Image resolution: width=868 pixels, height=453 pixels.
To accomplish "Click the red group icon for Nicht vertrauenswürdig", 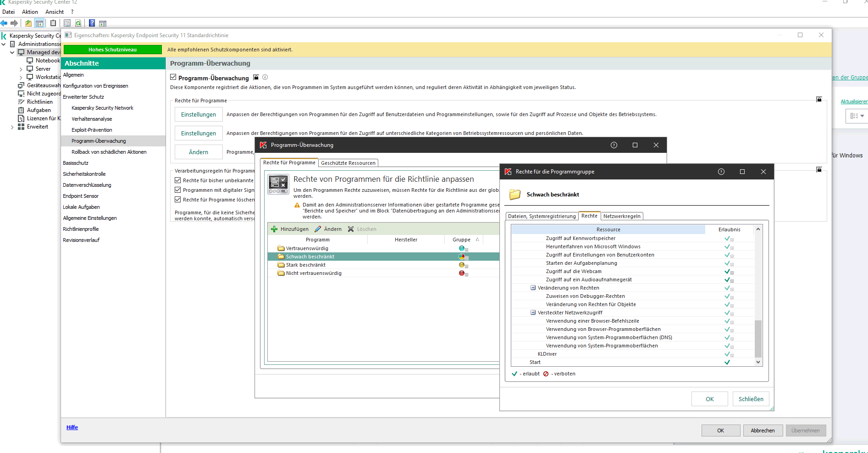I will [x=462, y=273].
